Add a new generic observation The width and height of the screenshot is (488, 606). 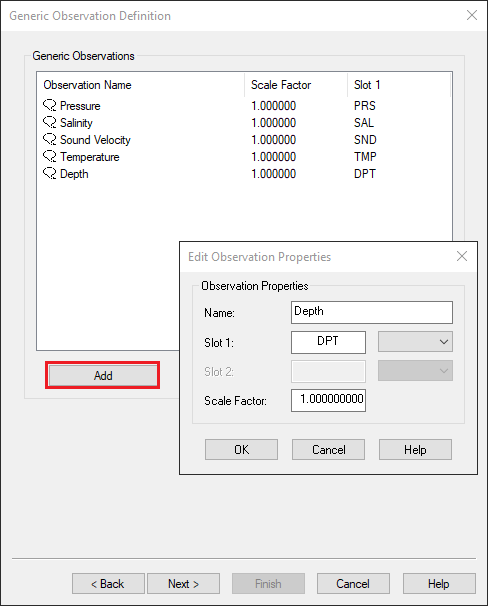point(103,375)
